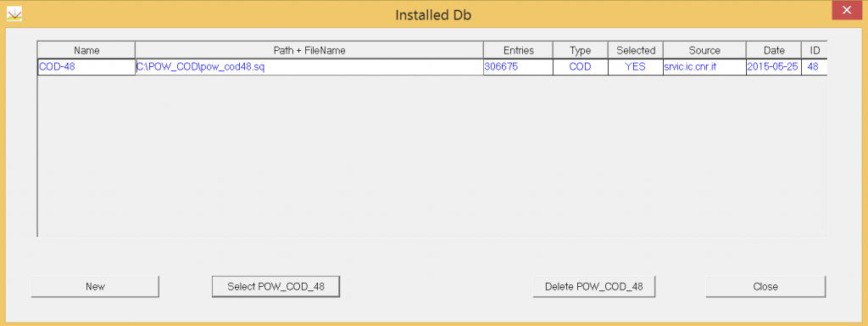The width and height of the screenshot is (868, 326).
Task: Click the Date column header
Action: pos(773,50)
